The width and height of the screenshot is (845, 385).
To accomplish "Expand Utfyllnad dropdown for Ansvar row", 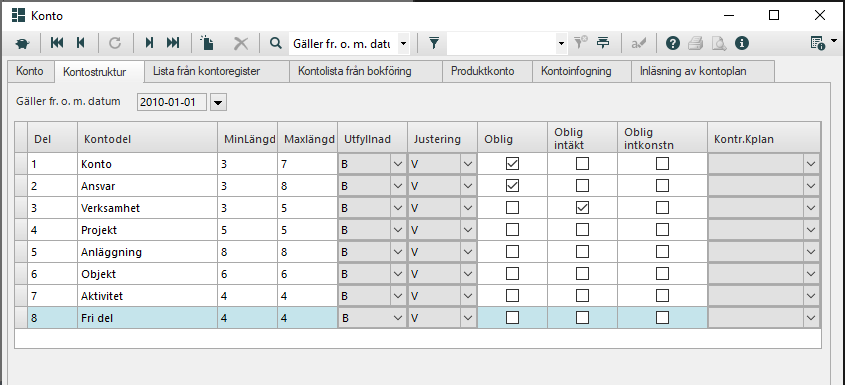I will click(x=398, y=186).
